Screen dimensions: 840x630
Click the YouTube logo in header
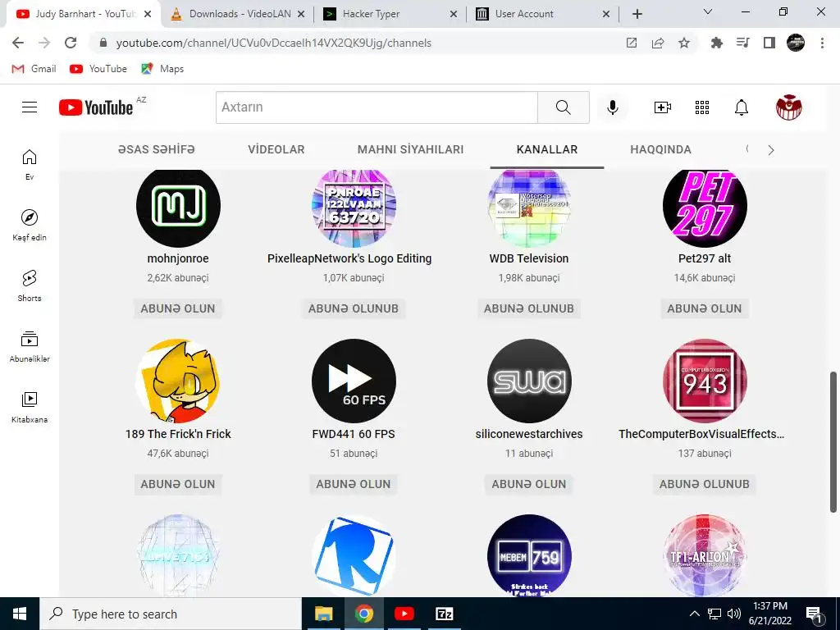point(96,107)
